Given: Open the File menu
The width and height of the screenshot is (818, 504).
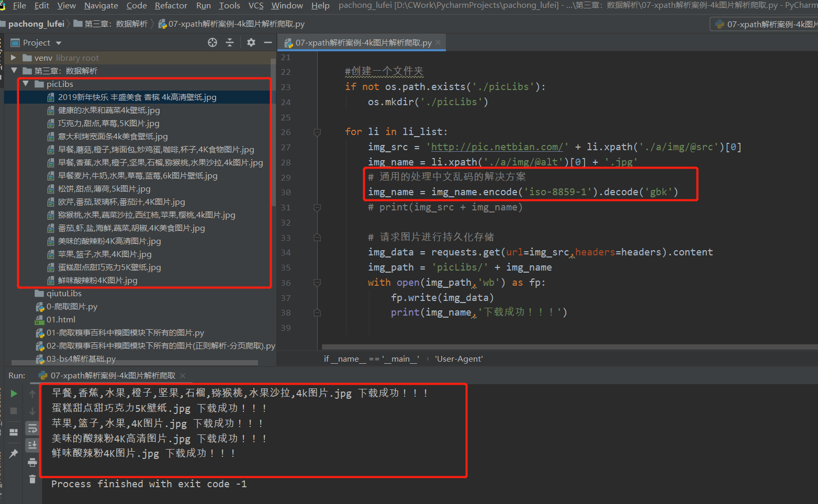Looking at the screenshot, I should pos(19,5).
